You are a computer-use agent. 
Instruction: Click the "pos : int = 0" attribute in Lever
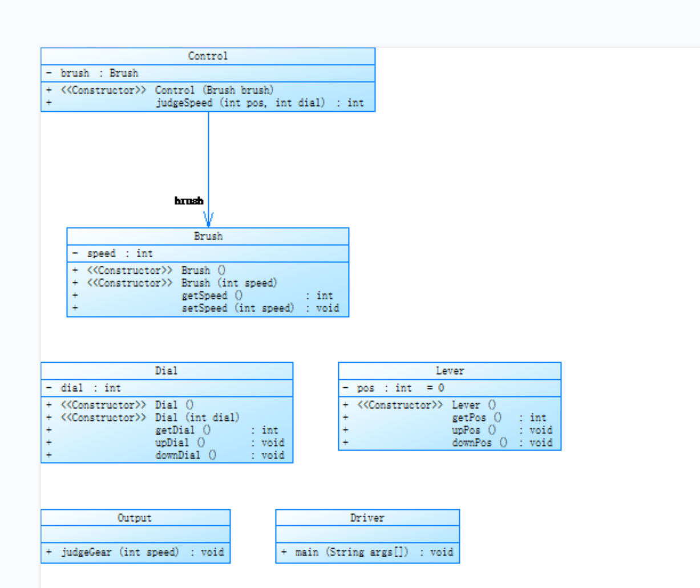(x=393, y=388)
